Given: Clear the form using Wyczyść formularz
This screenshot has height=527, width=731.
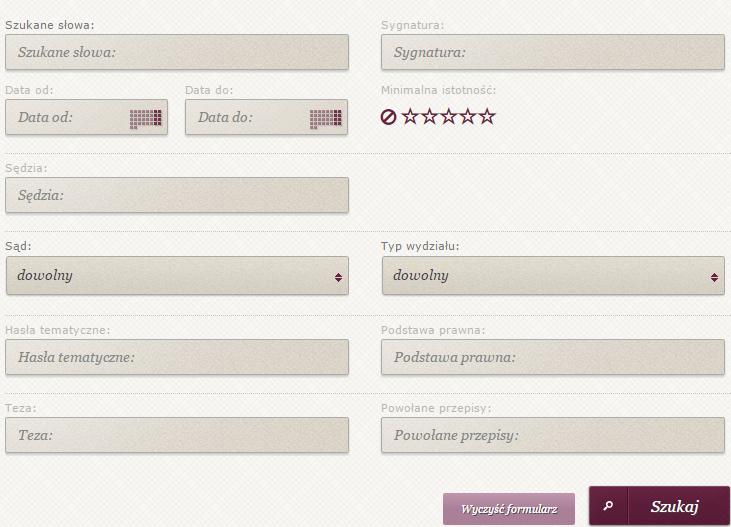Looking at the screenshot, I should pos(509,509).
